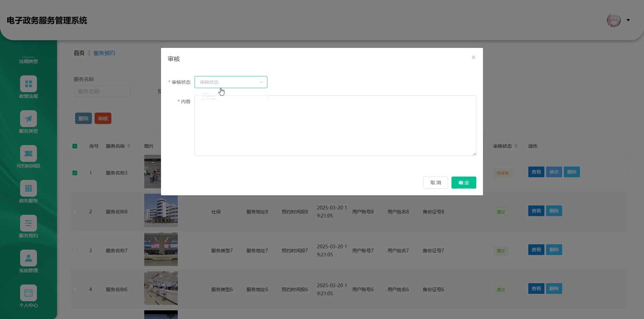Open the 政策法规 sidebar icon

[29, 84]
